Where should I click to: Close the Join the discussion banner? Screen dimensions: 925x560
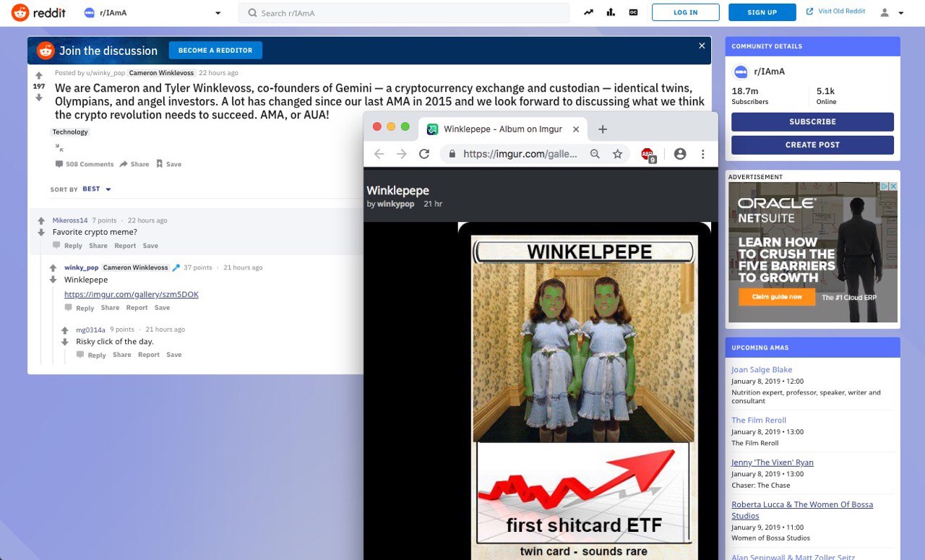click(702, 46)
